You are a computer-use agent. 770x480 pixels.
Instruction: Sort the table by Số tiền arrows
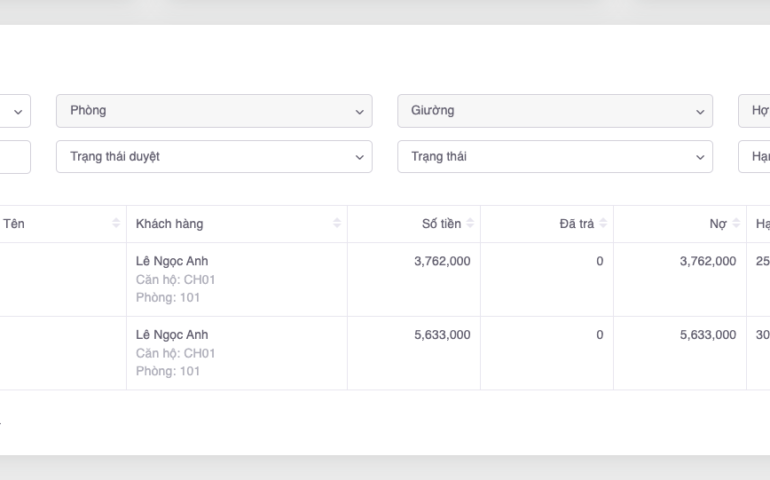pyautogui.click(x=470, y=224)
